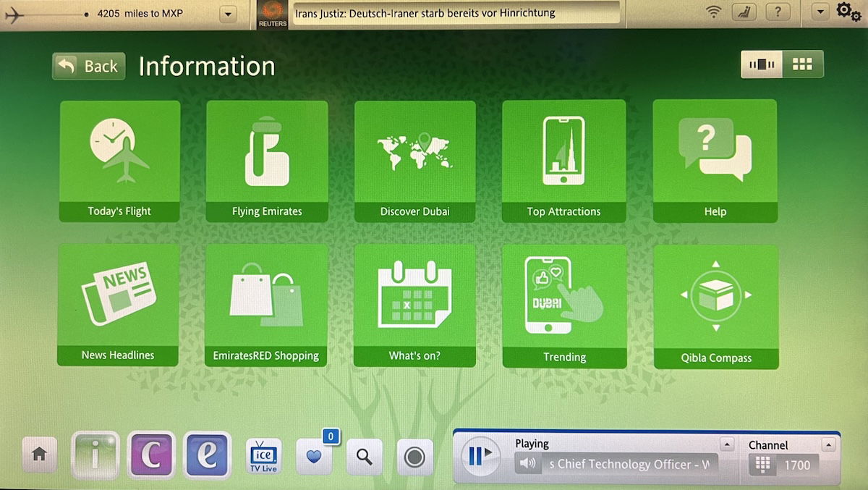Click the Reuters headline ticker text
Screen dimensions: 868x490
point(425,13)
